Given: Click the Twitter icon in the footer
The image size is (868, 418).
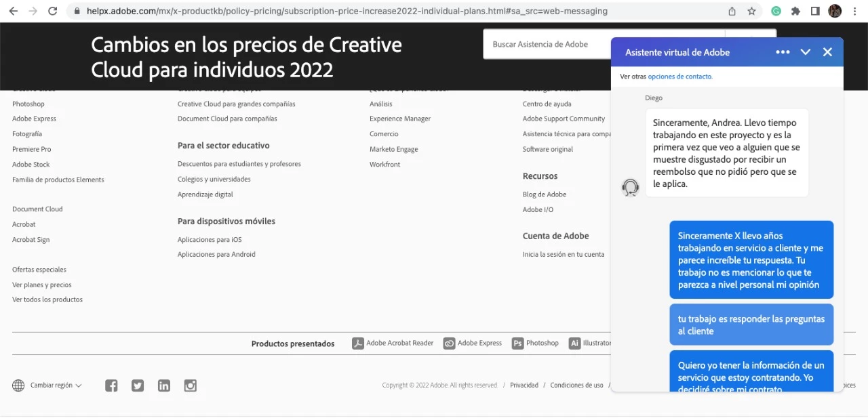Looking at the screenshot, I should [138, 385].
